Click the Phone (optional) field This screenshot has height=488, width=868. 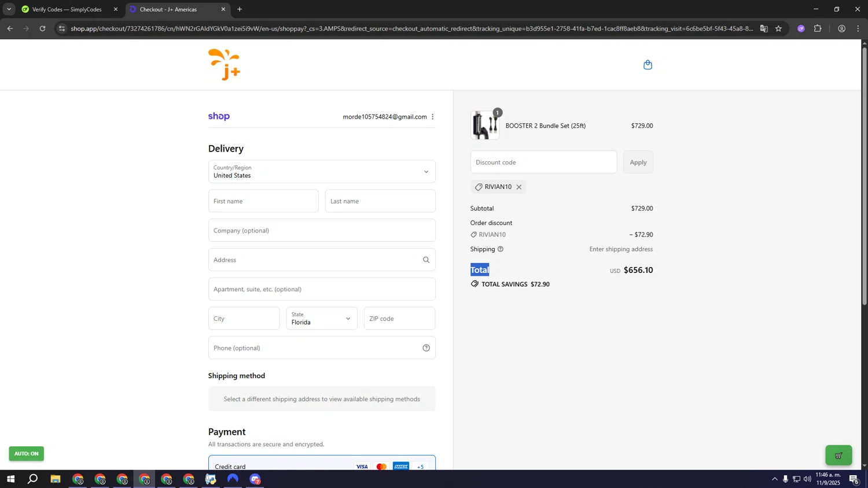pyautogui.click(x=322, y=348)
